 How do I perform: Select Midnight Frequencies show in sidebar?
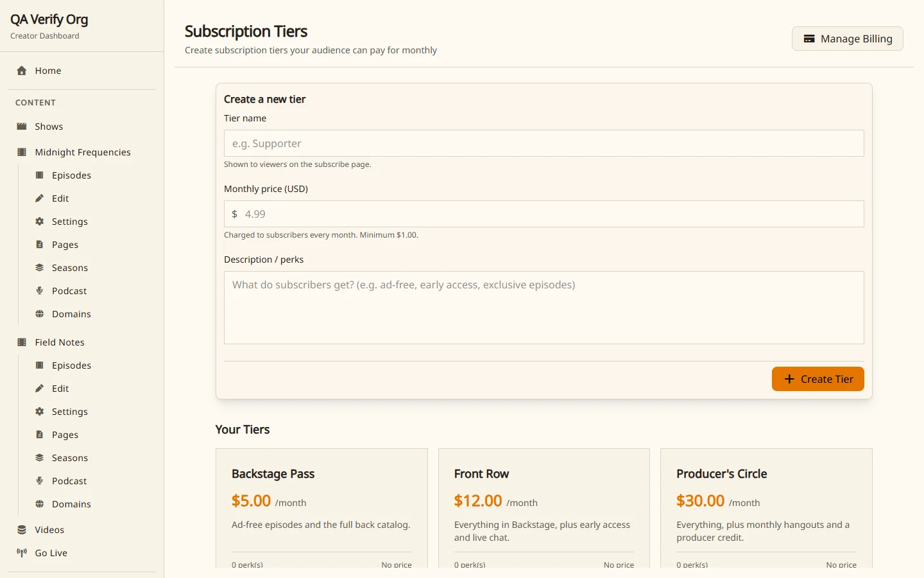pos(82,152)
